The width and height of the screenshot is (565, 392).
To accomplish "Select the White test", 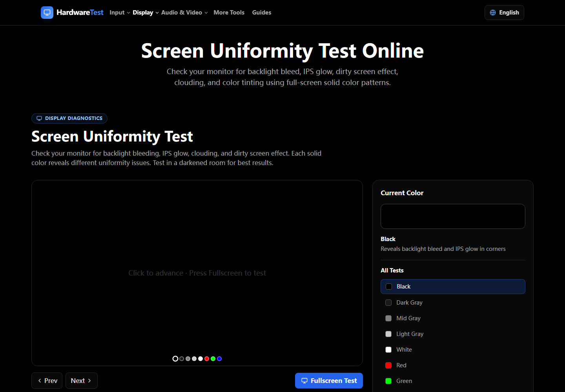I will tap(453, 350).
